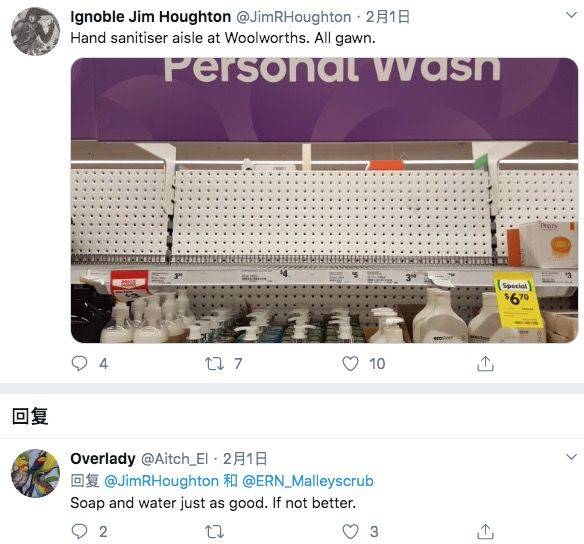Open the Personal Wash shelf photo
This screenshot has width=584, height=544.
pyautogui.click(x=324, y=200)
